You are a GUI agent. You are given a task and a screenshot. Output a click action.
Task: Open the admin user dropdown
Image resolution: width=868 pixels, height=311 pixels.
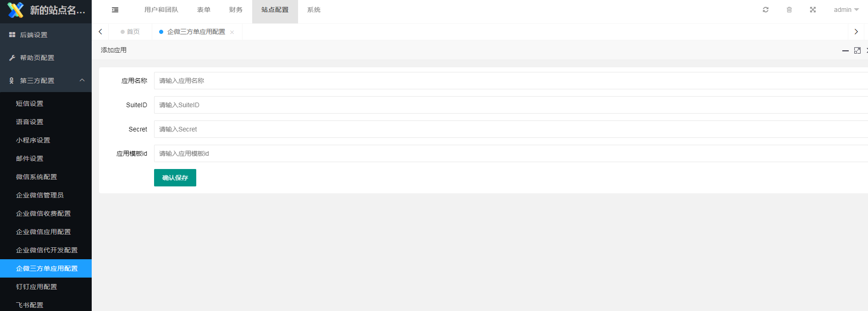click(846, 10)
